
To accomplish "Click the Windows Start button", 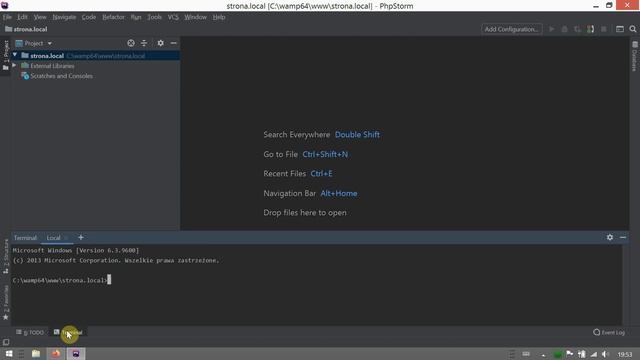I will coord(9,354).
